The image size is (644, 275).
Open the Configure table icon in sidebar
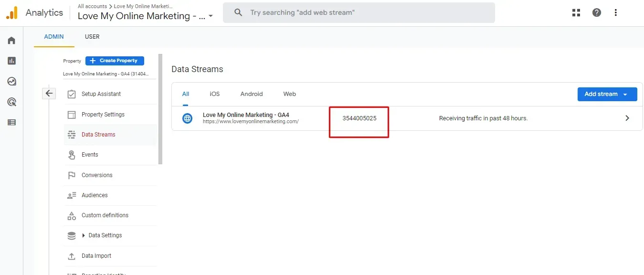[x=11, y=122]
